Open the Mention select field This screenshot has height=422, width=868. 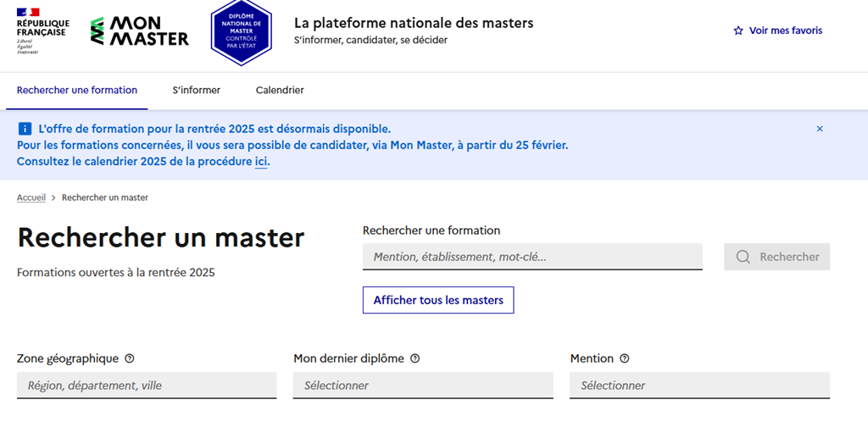(699, 385)
